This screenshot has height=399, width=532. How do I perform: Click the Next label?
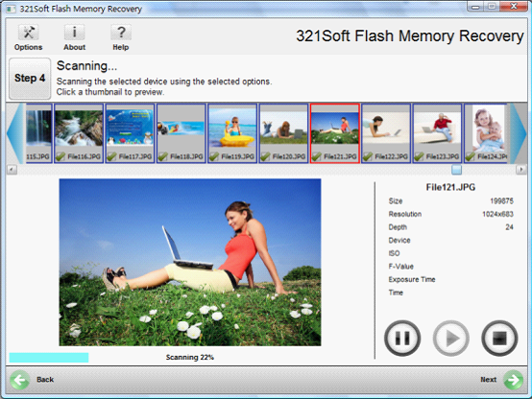(488, 380)
